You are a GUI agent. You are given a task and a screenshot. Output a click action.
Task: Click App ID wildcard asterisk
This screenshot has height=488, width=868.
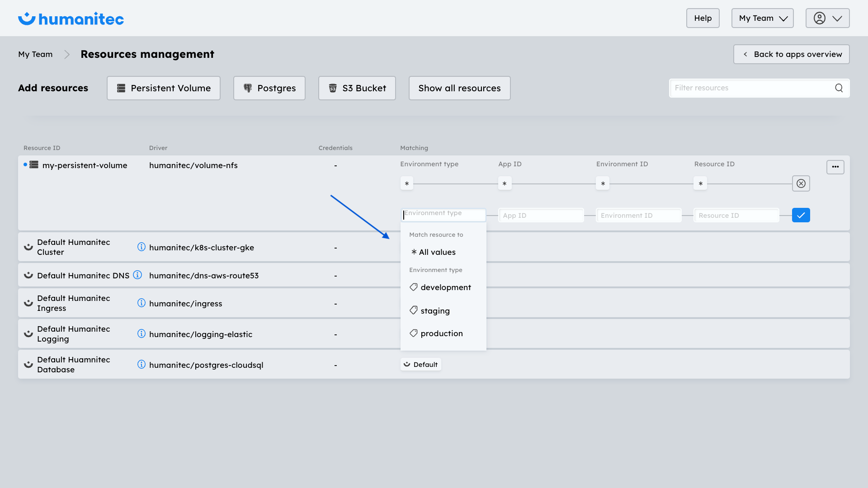point(505,183)
